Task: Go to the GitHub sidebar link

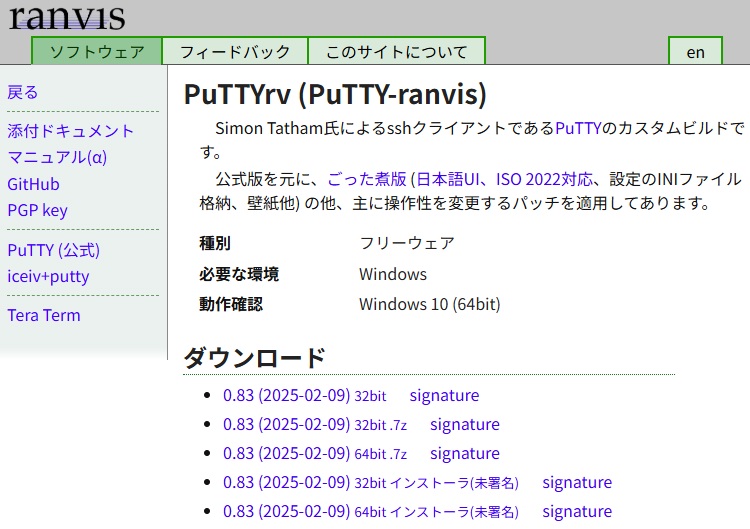Action: tap(33, 184)
